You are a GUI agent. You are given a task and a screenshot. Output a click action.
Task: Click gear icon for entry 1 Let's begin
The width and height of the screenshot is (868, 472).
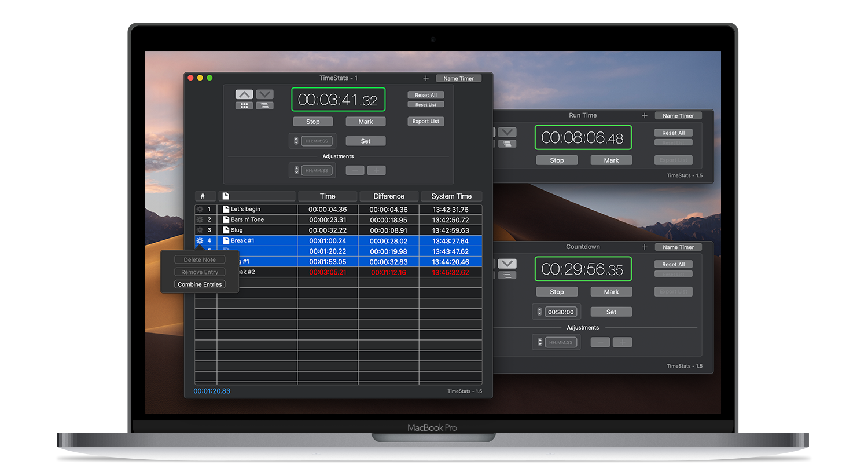[200, 209]
